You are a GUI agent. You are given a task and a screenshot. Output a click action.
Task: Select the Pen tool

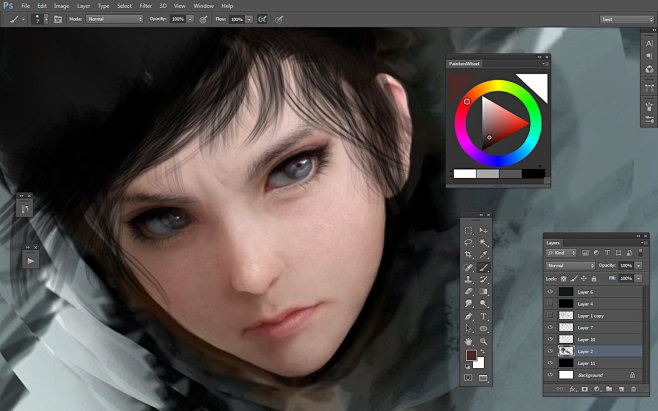click(469, 316)
